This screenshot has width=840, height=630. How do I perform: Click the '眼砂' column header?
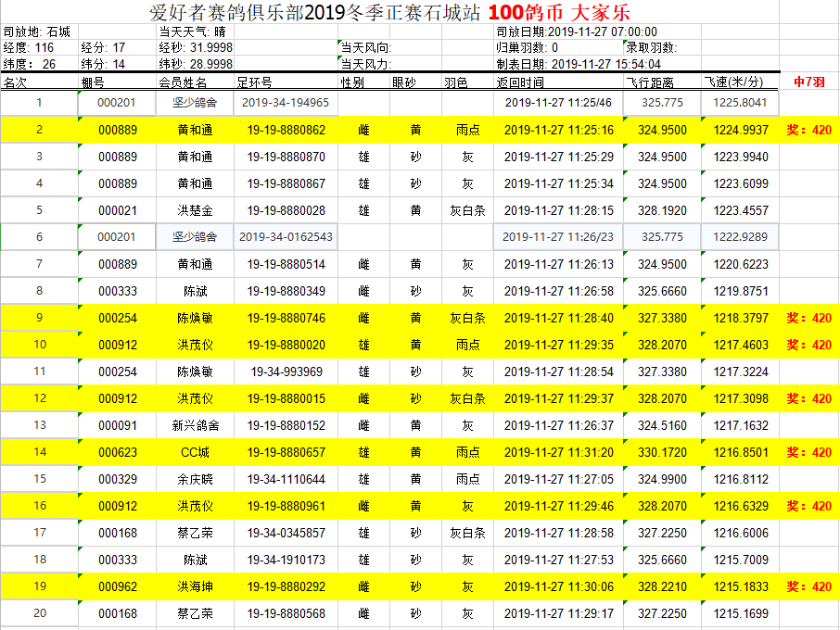pos(404,82)
